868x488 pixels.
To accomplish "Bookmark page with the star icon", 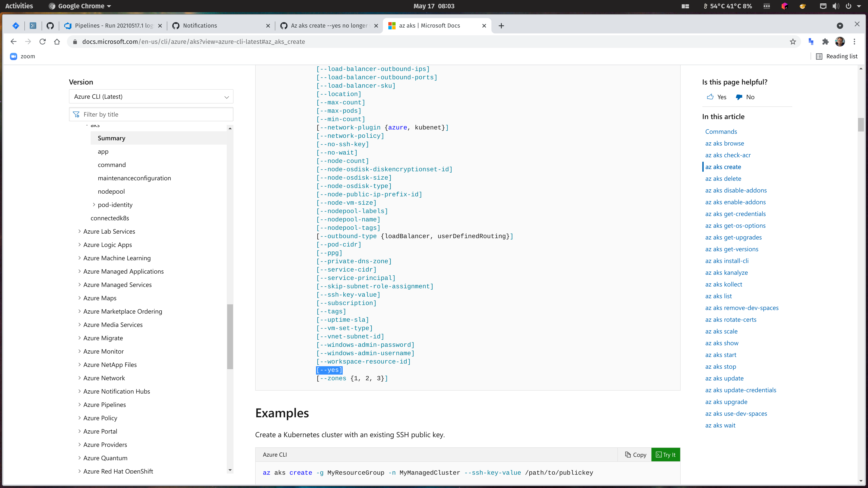I will (x=793, y=42).
